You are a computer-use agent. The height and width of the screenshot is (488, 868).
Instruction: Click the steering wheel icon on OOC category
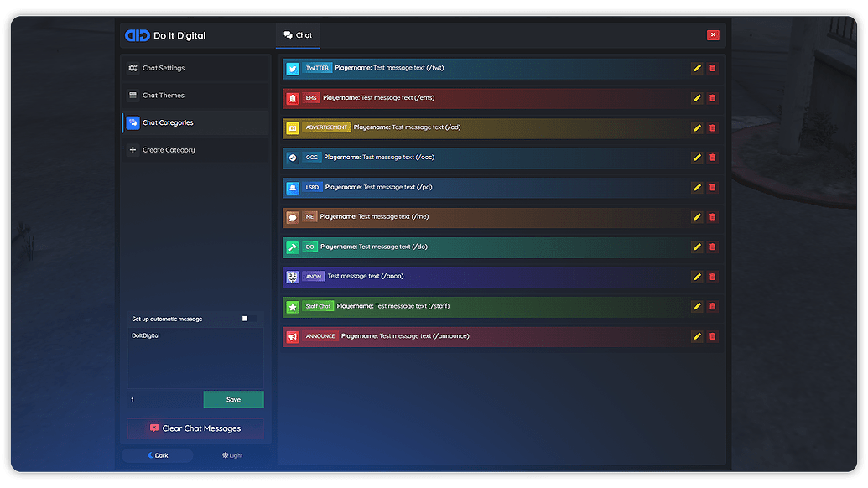tap(292, 157)
